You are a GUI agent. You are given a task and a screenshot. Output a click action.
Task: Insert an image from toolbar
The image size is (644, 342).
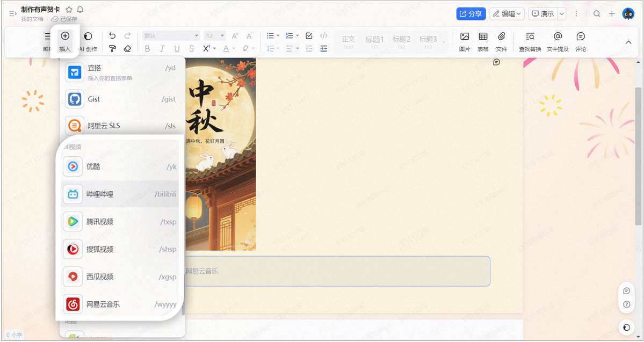point(465,42)
